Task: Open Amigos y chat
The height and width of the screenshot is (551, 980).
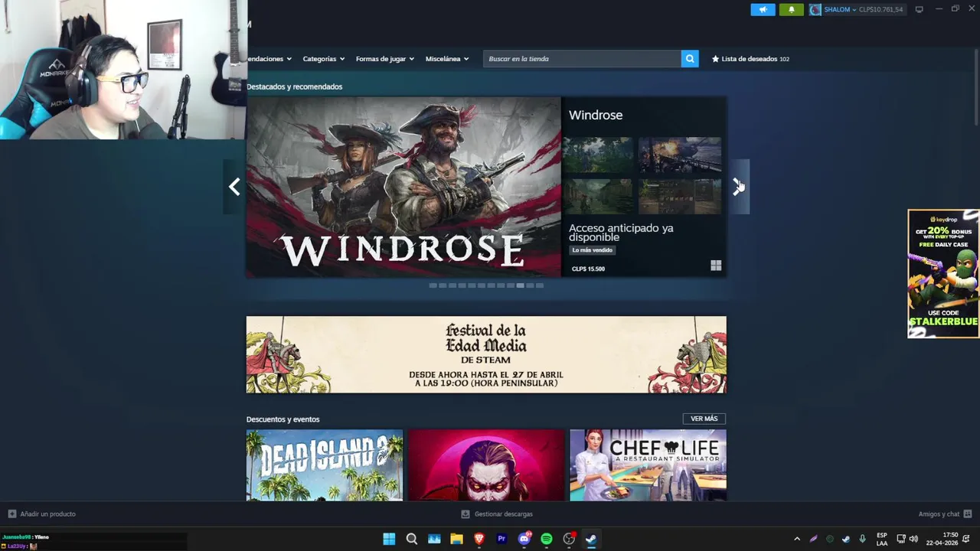Action: tap(939, 514)
